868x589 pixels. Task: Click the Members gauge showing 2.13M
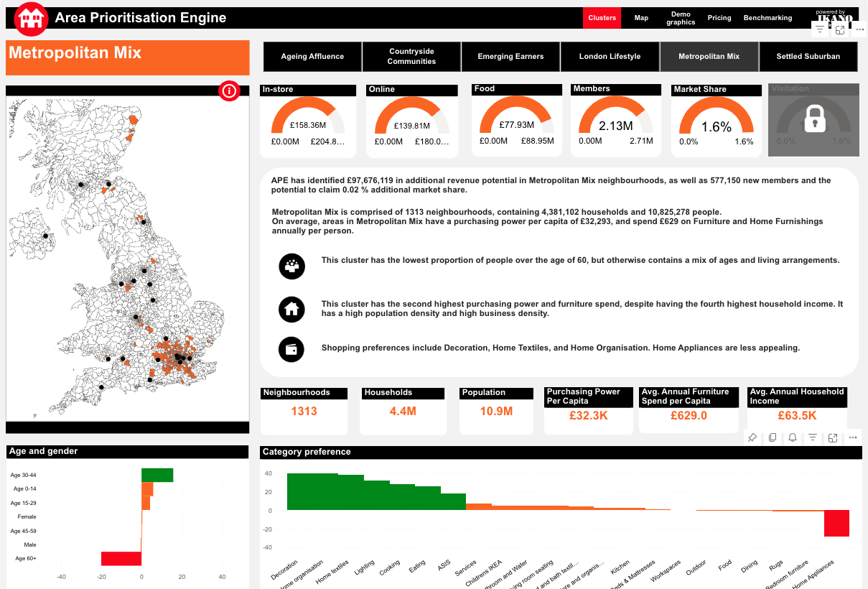point(615,116)
